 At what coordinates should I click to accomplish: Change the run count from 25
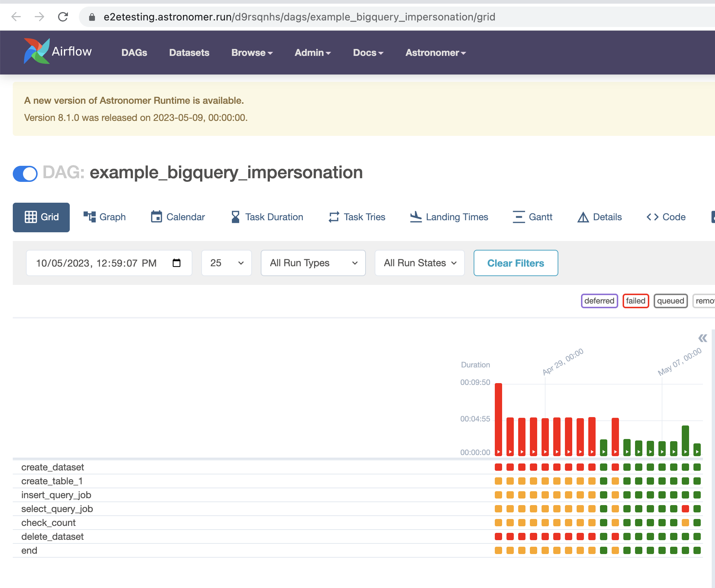click(226, 263)
